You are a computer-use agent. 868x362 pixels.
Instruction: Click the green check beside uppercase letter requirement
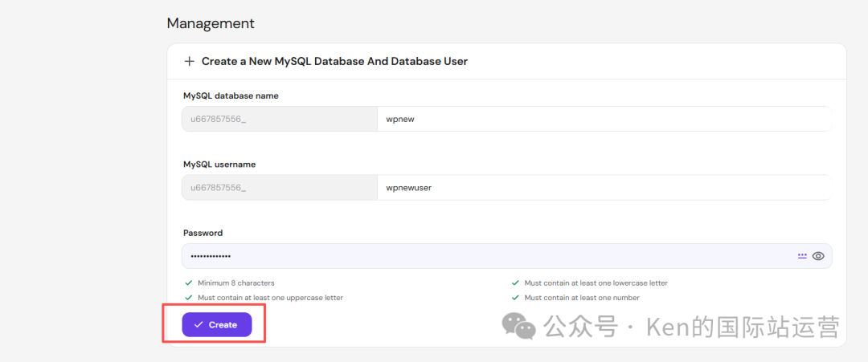point(190,298)
